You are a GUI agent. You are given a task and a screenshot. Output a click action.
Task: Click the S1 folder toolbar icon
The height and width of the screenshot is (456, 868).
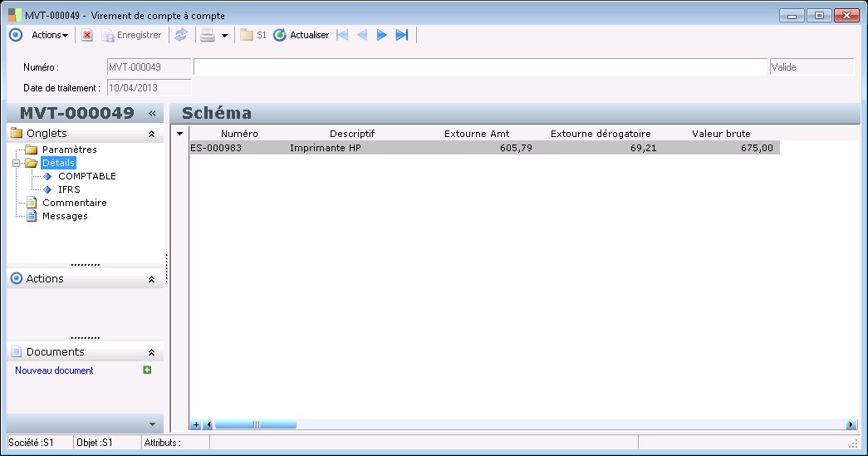[x=253, y=35]
